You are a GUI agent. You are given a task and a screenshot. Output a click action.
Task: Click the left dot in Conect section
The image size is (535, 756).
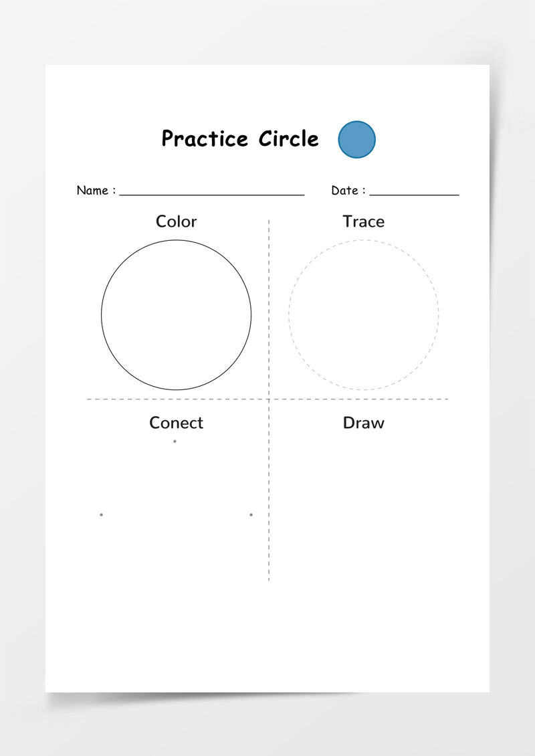click(x=101, y=515)
